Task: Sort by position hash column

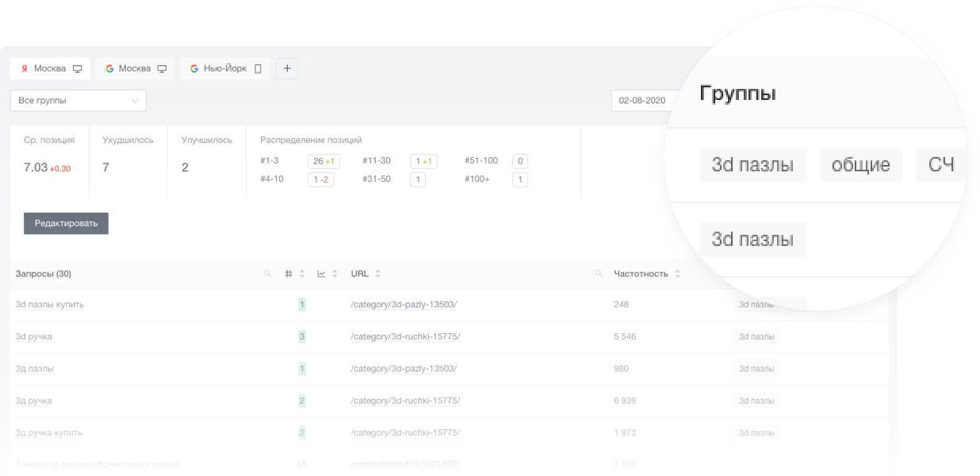Action: click(x=295, y=274)
